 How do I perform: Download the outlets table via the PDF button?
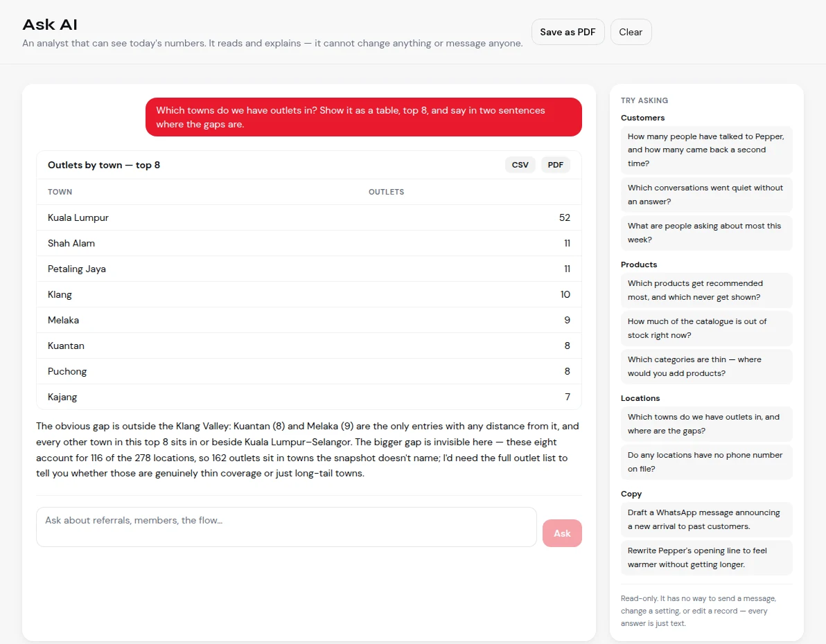(x=555, y=165)
